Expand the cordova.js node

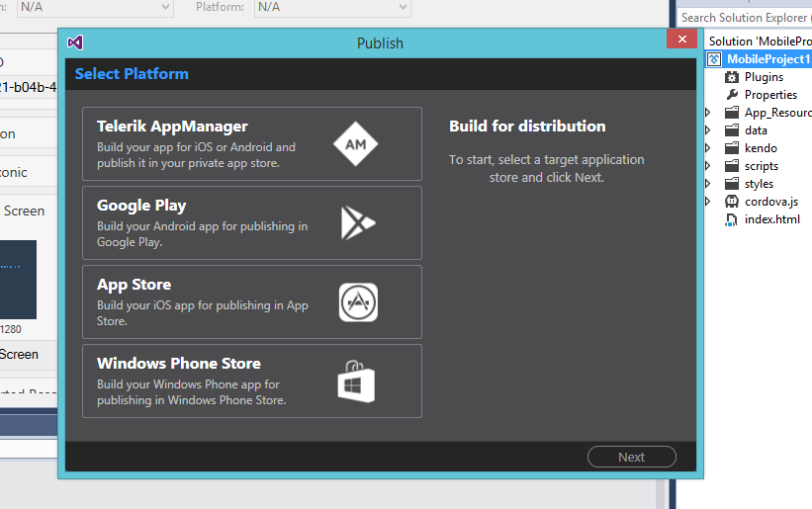click(x=708, y=202)
